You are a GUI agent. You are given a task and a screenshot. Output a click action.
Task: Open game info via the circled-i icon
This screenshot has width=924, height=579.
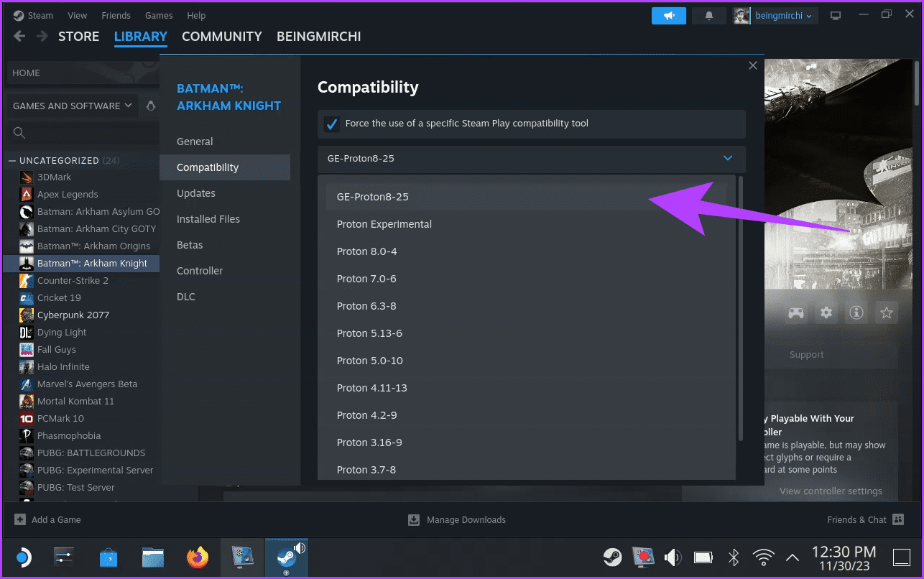(x=856, y=312)
